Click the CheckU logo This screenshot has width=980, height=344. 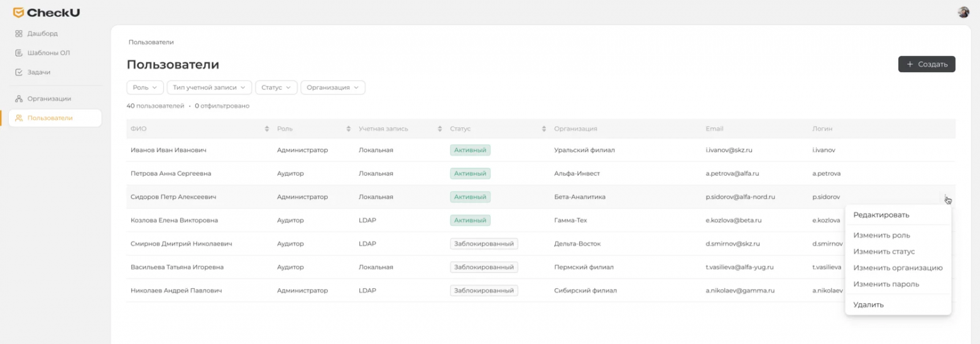coord(46,13)
